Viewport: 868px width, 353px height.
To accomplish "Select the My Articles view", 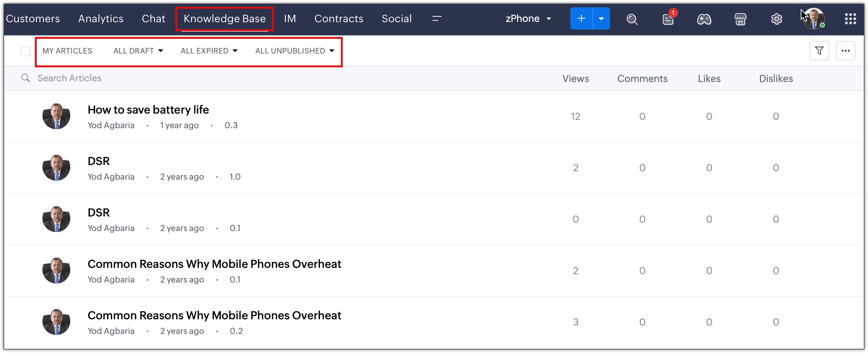I will pos(67,51).
